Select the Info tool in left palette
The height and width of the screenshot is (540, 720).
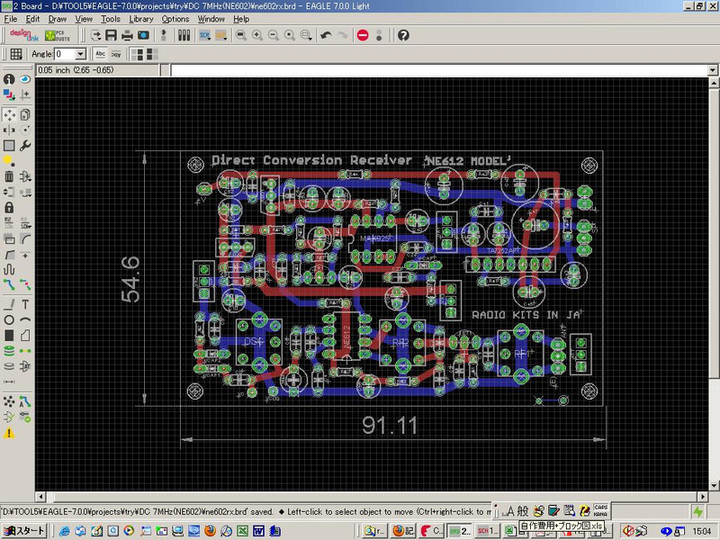click(9, 79)
